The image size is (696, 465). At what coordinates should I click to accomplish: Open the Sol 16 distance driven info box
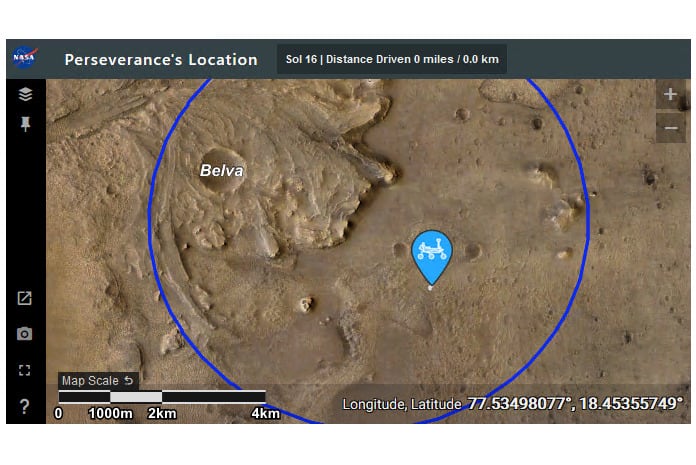[x=392, y=59]
